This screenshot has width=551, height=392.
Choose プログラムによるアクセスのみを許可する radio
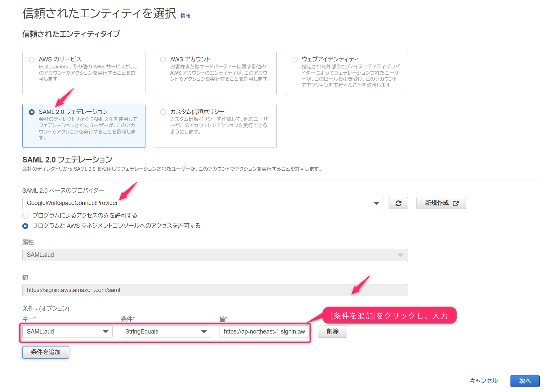(x=25, y=216)
